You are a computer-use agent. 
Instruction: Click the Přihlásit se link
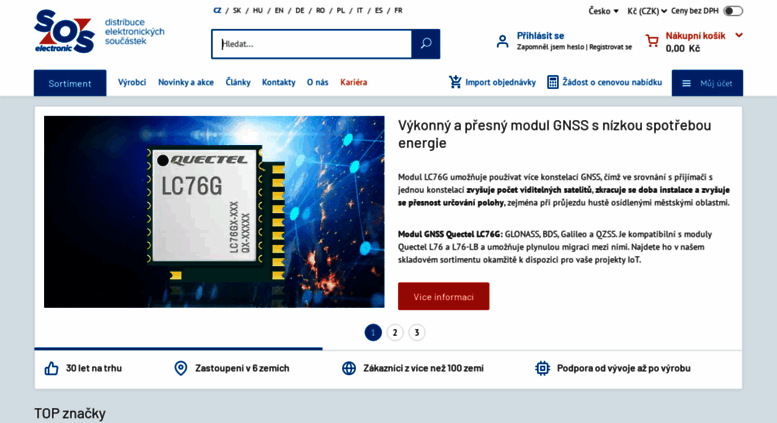click(x=540, y=36)
